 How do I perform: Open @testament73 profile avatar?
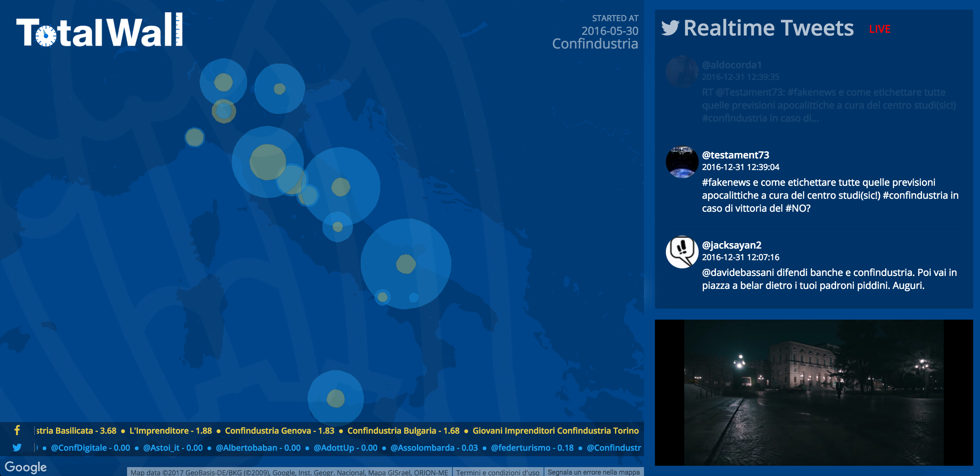(682, 162)
